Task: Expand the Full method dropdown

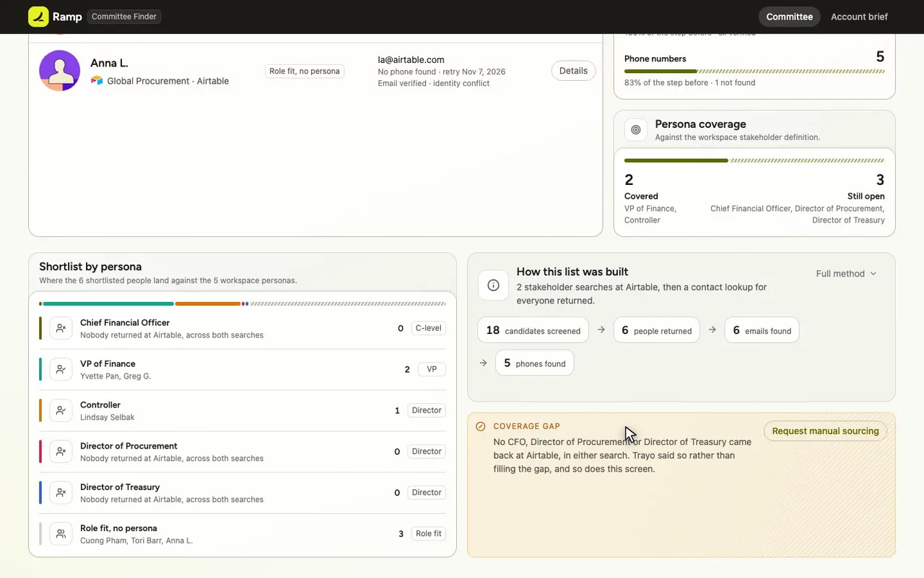Action: point(846,274)
